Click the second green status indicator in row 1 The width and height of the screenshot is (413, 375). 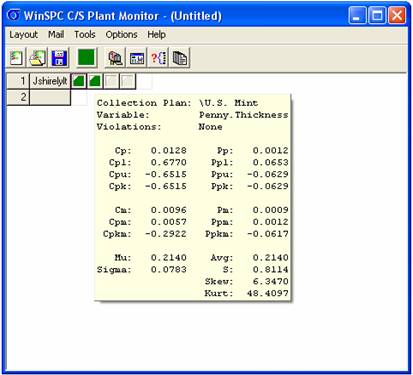point(95,81)
